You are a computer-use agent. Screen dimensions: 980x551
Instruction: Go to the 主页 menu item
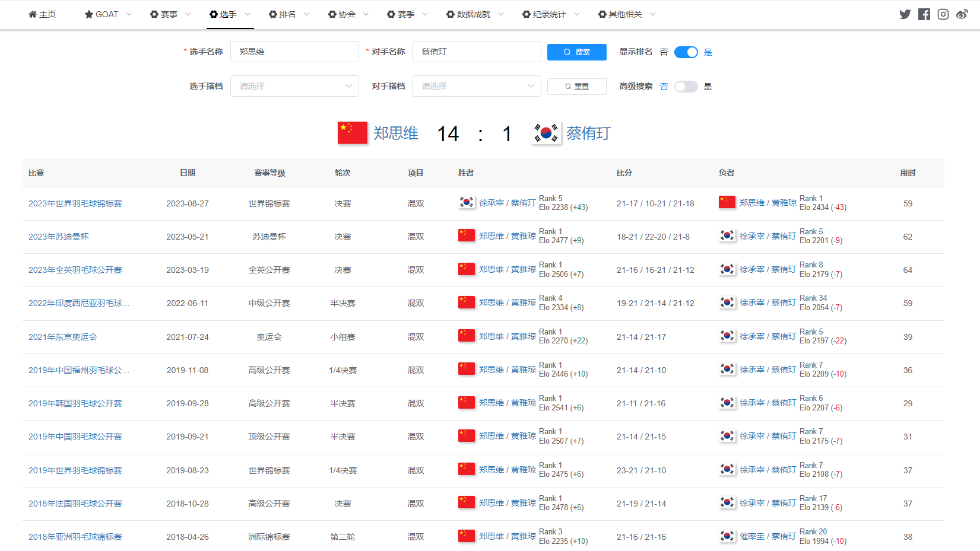tap(42, 14)
